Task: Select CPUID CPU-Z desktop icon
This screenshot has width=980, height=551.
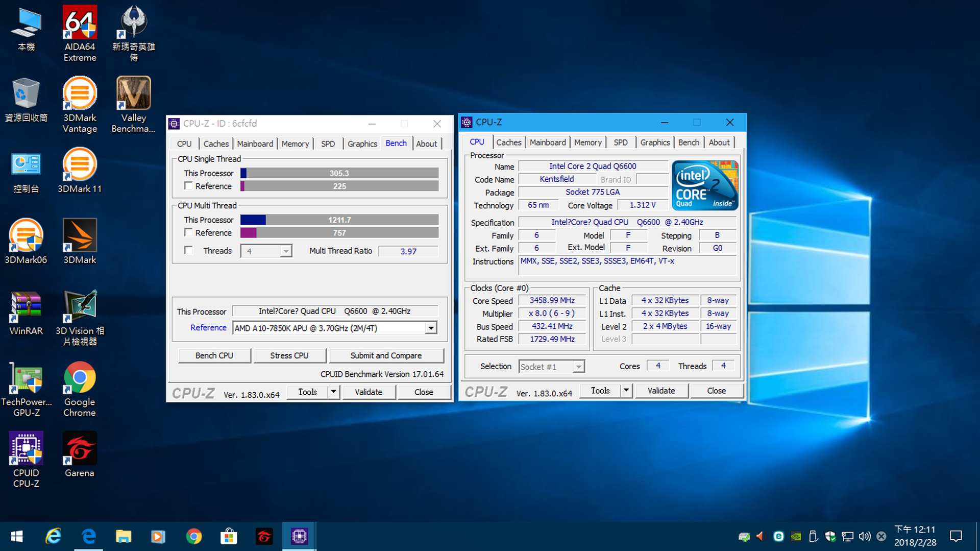Action: (x=26, y=460)
